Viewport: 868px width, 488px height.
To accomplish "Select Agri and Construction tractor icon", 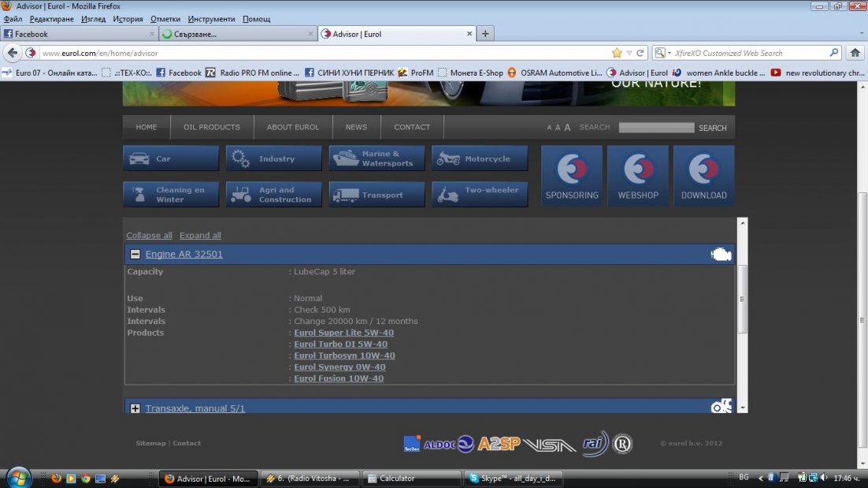I will [241, 195].
